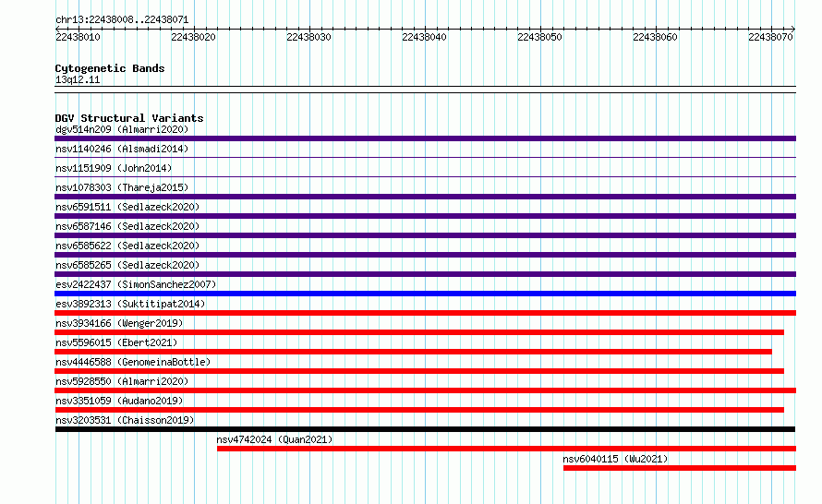Open nsv5928550 (Almarri2020) label

[x=122, y=381]
